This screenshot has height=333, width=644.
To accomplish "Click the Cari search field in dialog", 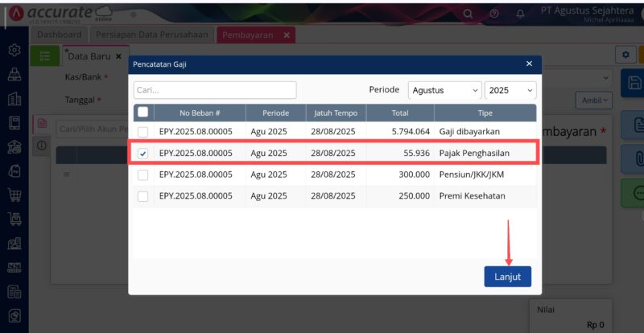I will coord(215,90).
